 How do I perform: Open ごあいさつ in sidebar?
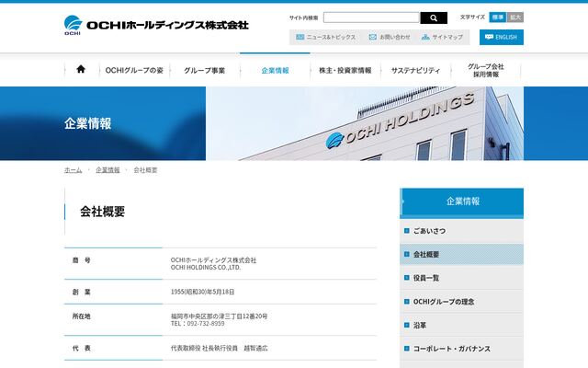coord(461,231)
